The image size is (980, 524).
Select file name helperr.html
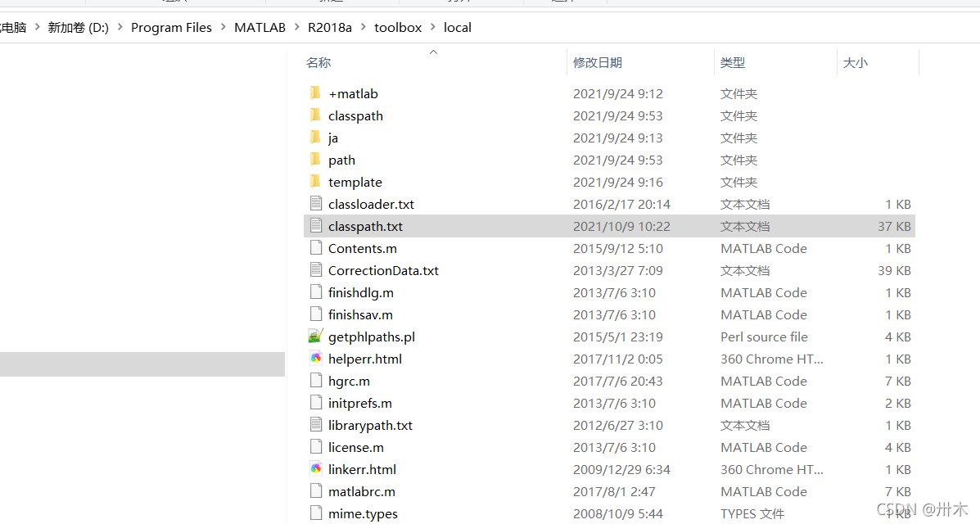click(365, 359)
